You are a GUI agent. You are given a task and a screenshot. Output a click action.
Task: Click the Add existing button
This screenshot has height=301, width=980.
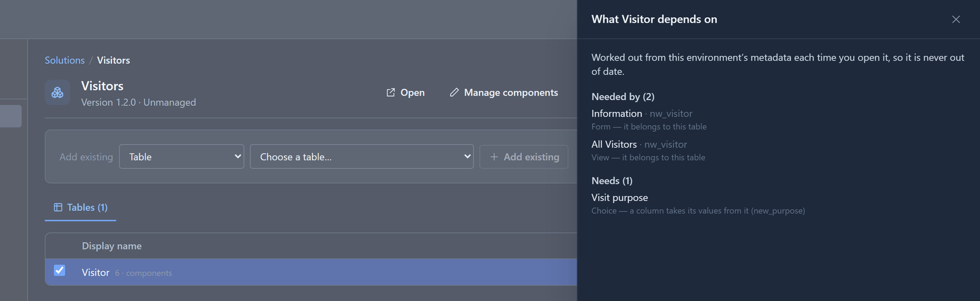coord(524,157)
